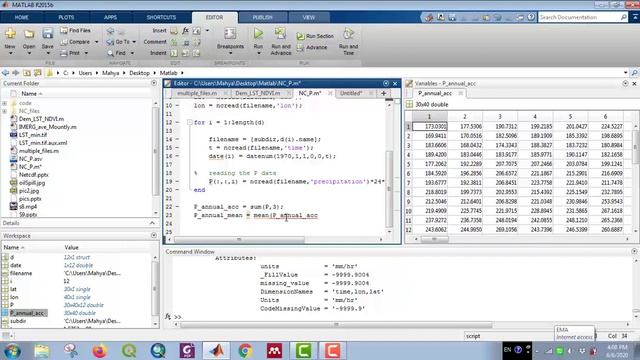Open Chrome from the taskbar

point(245,351)
